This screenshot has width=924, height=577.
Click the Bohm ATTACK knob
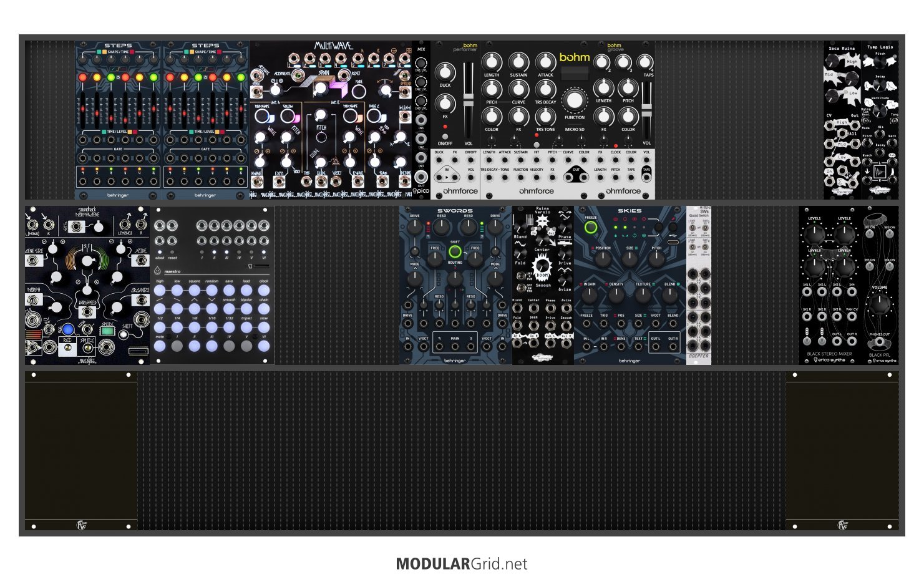[545, 62]
